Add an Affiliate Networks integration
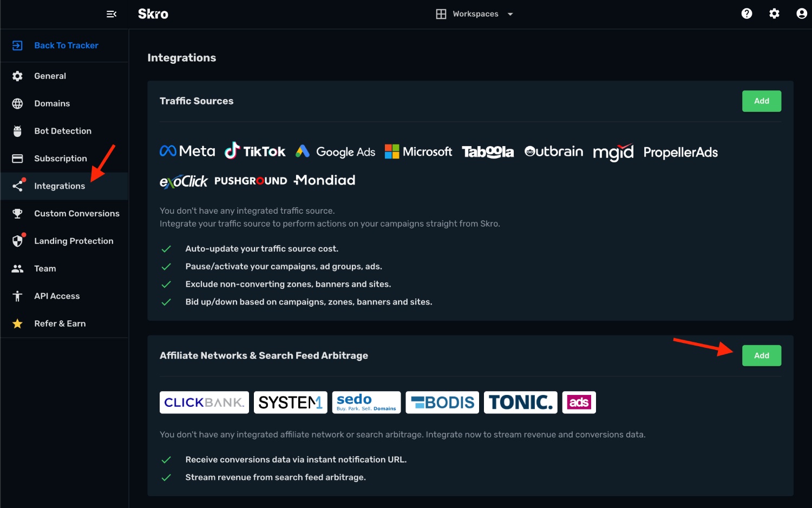This screenshot has width=812, height=508. 762,355
